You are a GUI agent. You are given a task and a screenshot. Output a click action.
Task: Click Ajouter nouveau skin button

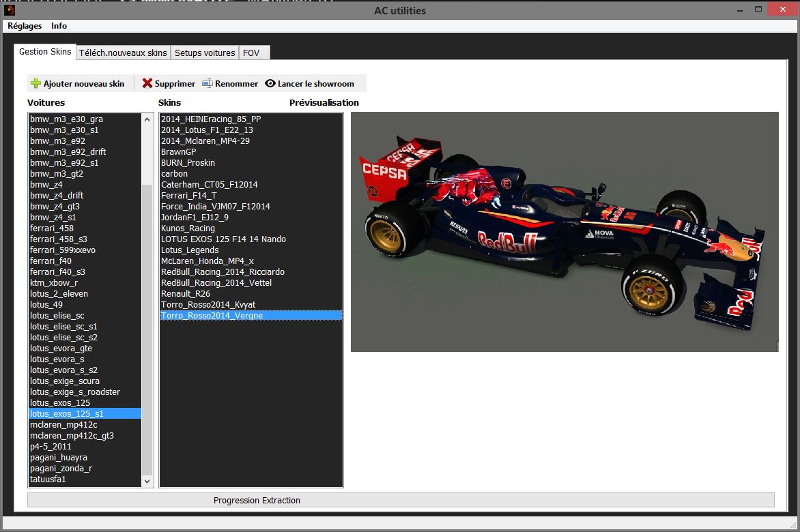[x=78, y=84]
